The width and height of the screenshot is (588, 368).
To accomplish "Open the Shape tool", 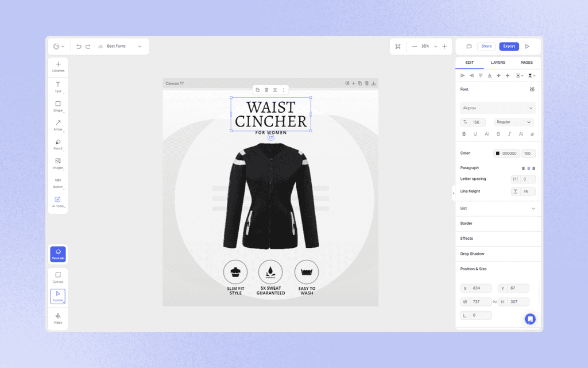I will tap(57, 105).
